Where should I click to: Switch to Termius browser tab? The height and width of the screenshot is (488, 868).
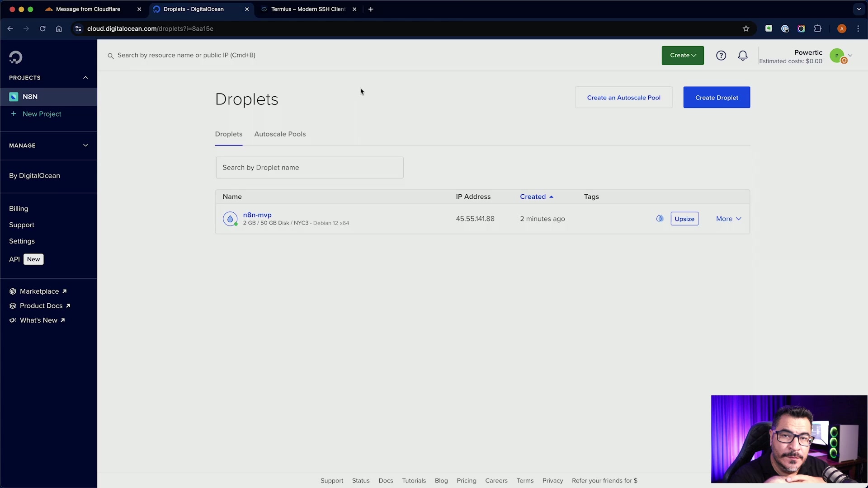308,9
